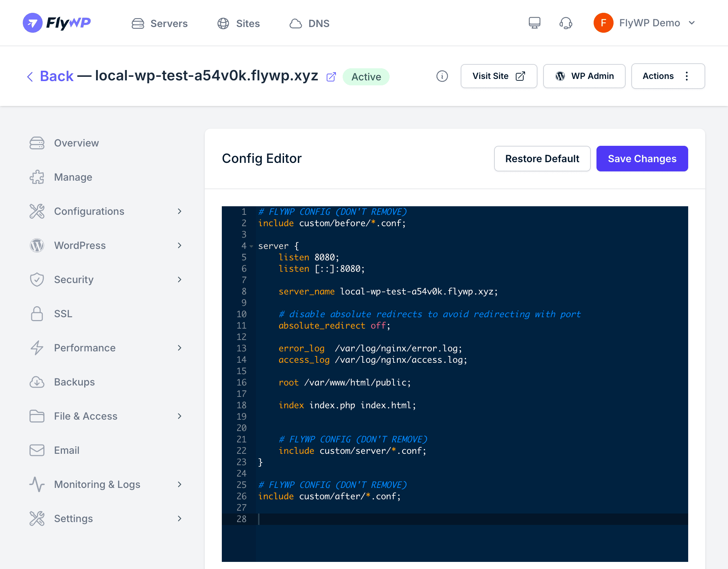Image resolution: width=728 pixels, height=569 pixels.
Task: Click the 'absolute_redirect off;' line
Action: pos(334,326)
